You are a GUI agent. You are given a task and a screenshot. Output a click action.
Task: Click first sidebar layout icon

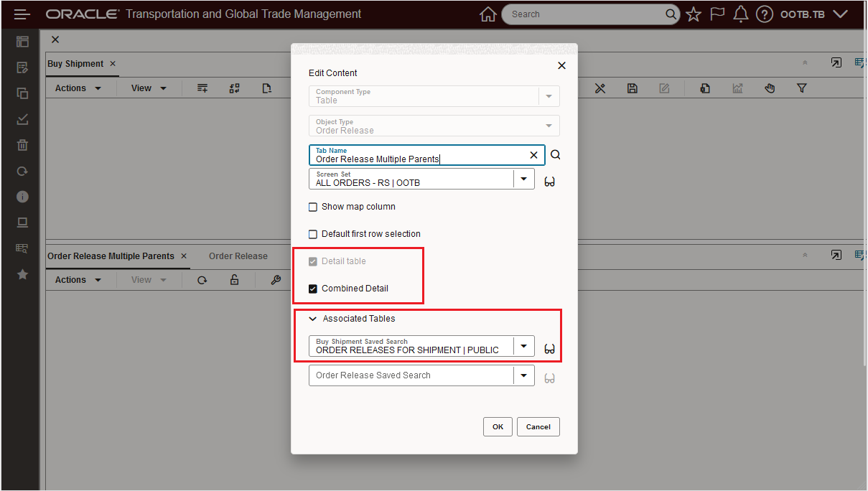pos(22,42)
